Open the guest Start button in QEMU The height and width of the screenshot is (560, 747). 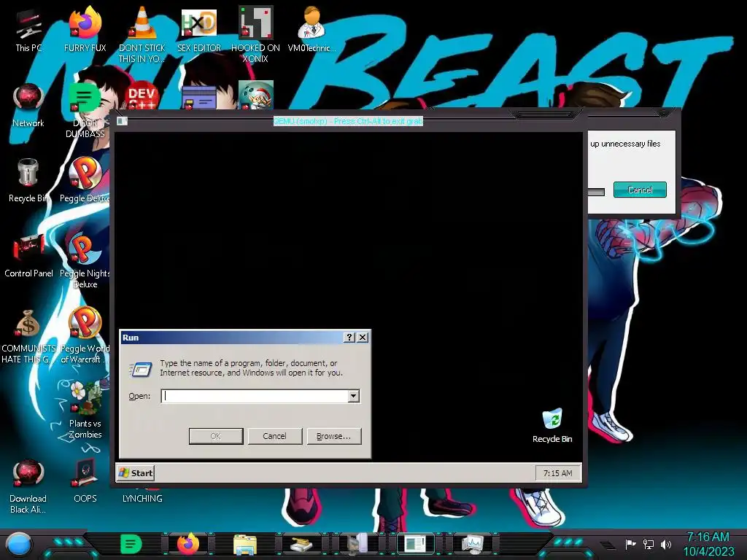(x=136, y=472)
